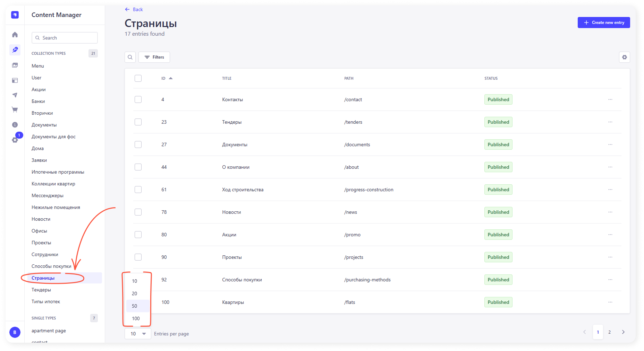Go to next page arrow

coord(623,332)
